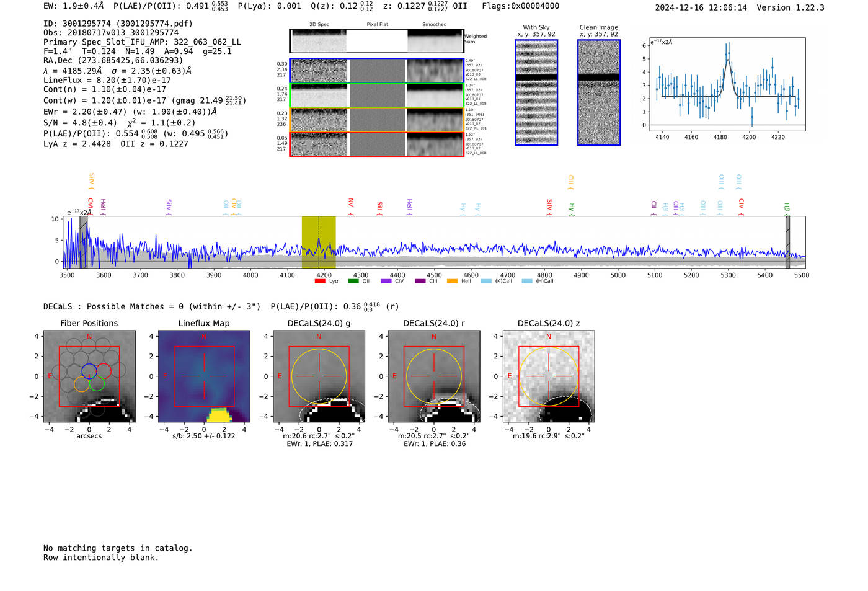Click the Flags:0x00004000 header value

coord(521,6)
